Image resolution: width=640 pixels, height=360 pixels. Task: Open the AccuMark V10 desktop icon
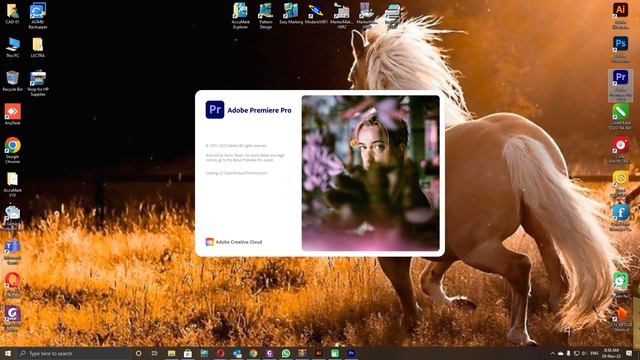click(12, 184)
